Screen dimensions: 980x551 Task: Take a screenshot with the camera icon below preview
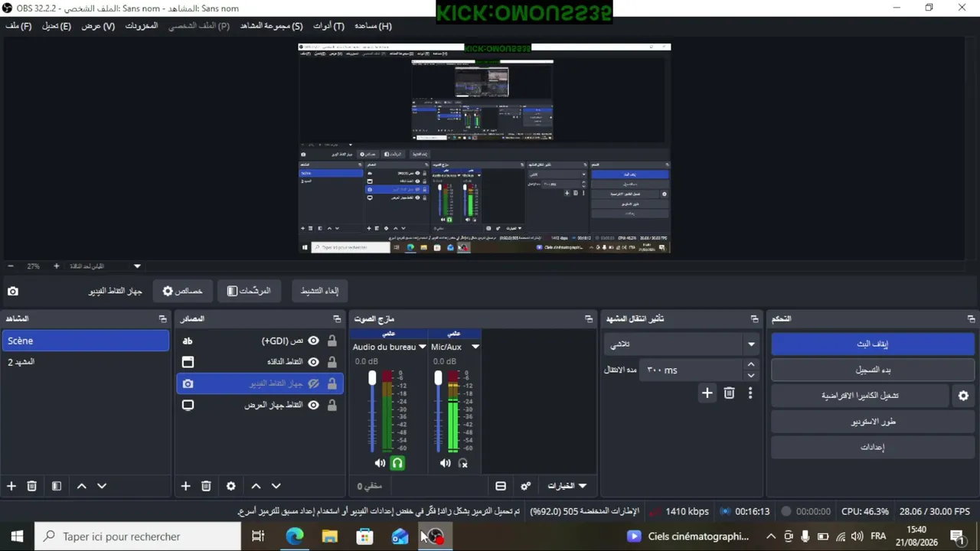(x=13, y=291)
